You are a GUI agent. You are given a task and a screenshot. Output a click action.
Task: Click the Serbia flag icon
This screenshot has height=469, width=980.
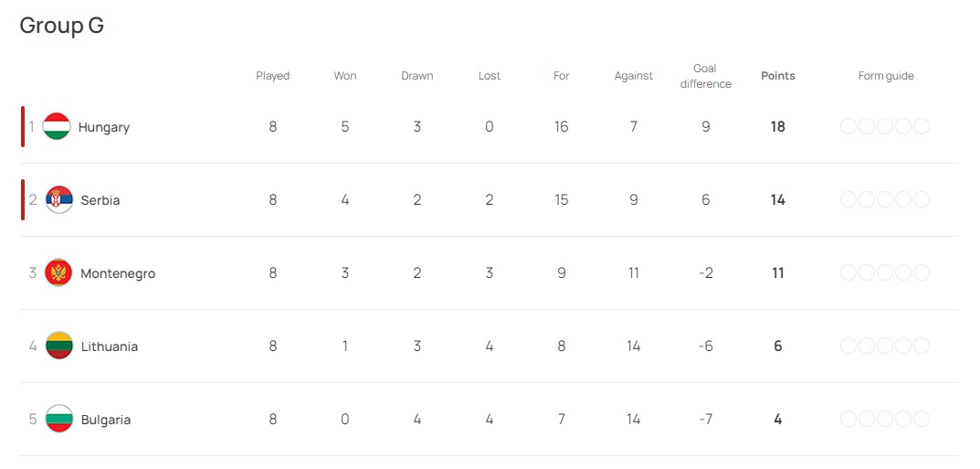tap(59, 200)
